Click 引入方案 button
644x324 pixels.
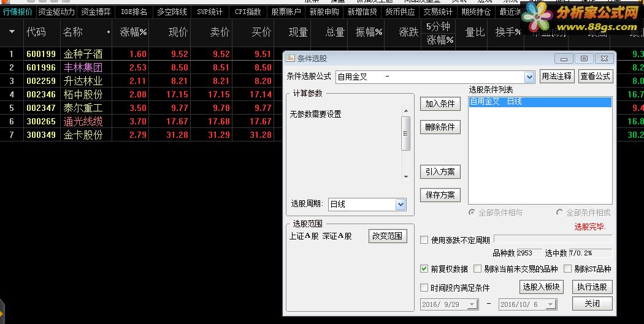pyautogui.click(x=440, y=172)
